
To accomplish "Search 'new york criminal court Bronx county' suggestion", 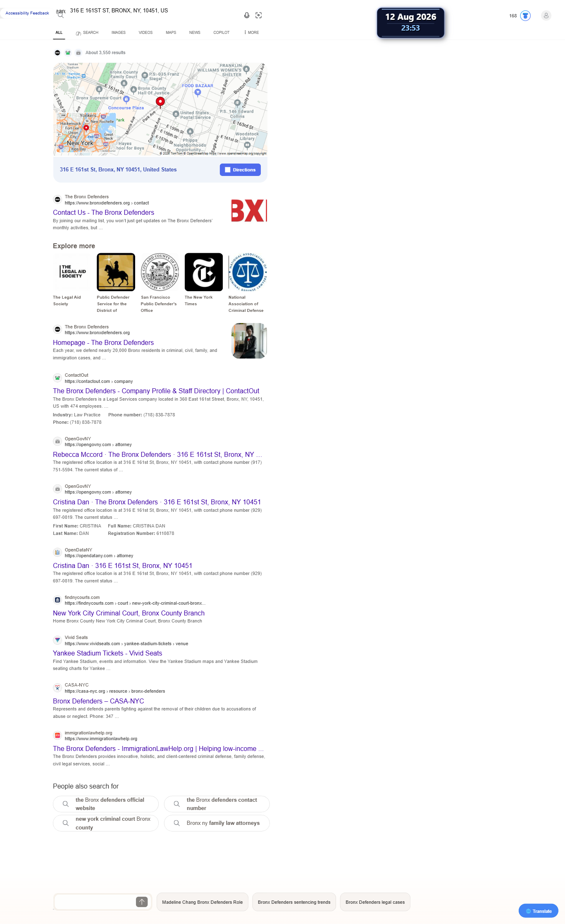I will 106,823.
